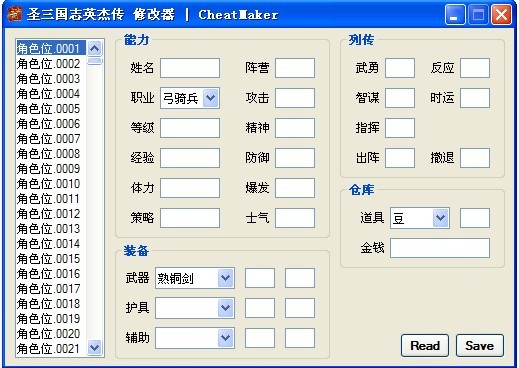Select 角色位.0010 in the list
The width and height of the screenshot is (519, 368).
[x=51, y=183]
